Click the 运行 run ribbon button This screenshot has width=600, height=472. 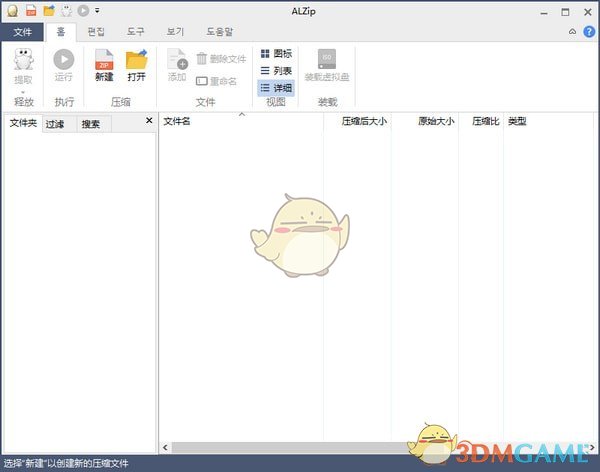64,65
